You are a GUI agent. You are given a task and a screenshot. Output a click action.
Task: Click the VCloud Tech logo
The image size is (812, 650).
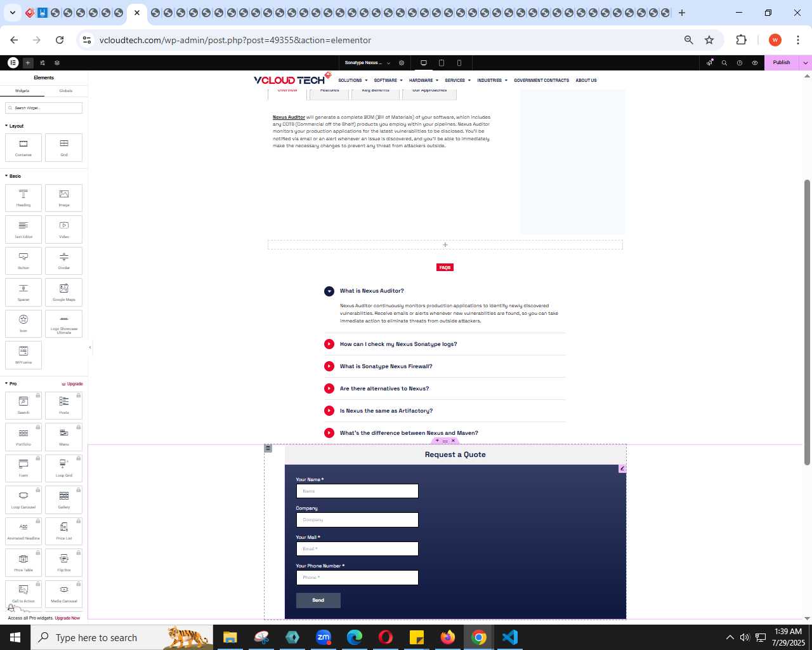click(x=292, y=79)
